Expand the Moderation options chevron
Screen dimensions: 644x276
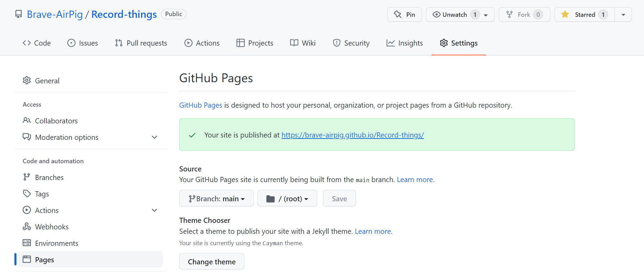pos(154,137)
